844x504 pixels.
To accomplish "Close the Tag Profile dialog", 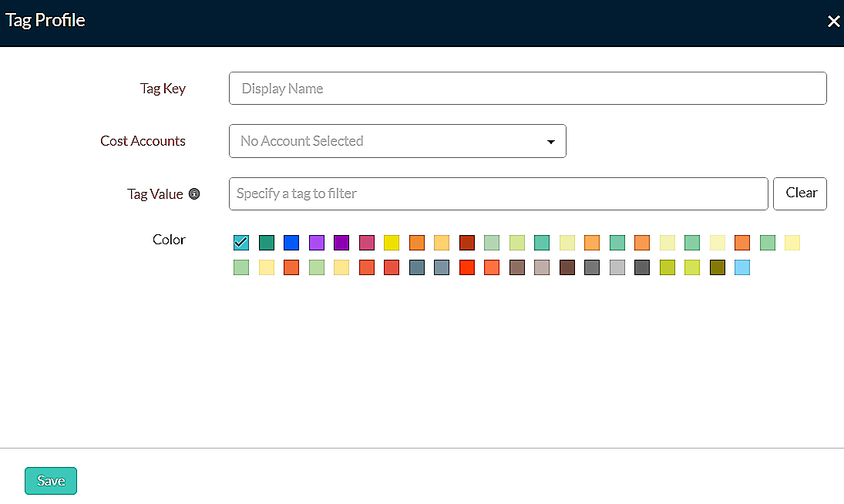I will click(833, 22).
